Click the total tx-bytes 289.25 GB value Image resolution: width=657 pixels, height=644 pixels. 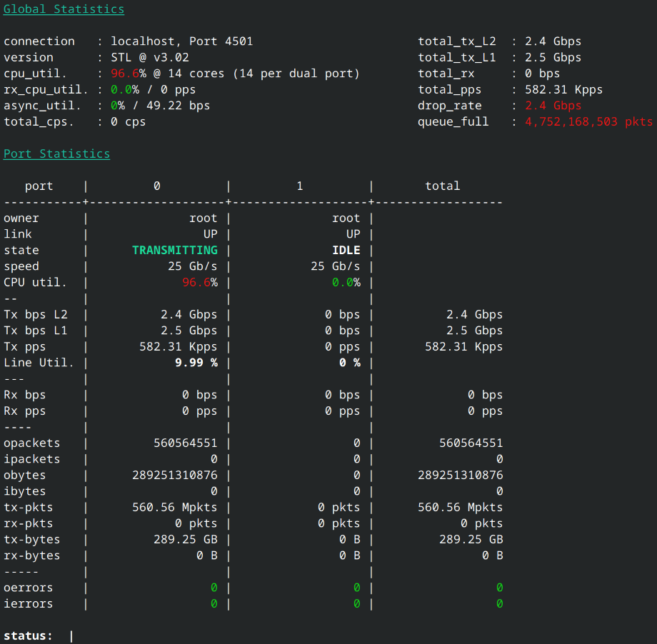[471, 540]
